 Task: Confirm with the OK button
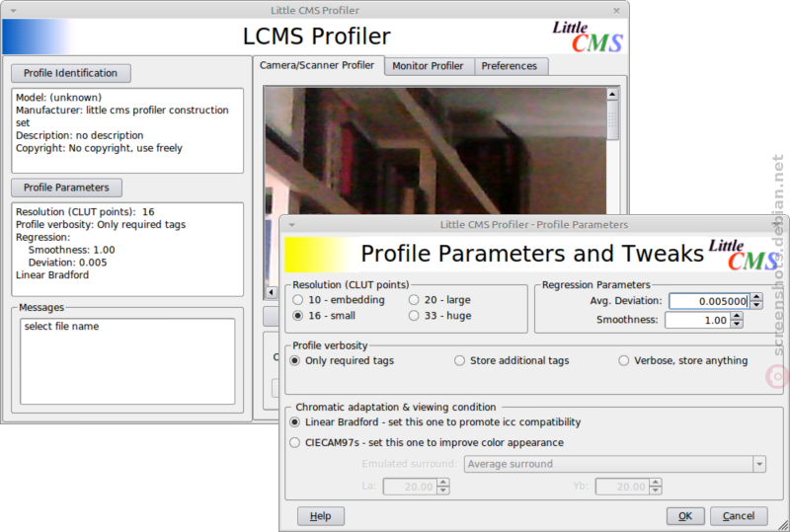[685, 516]
